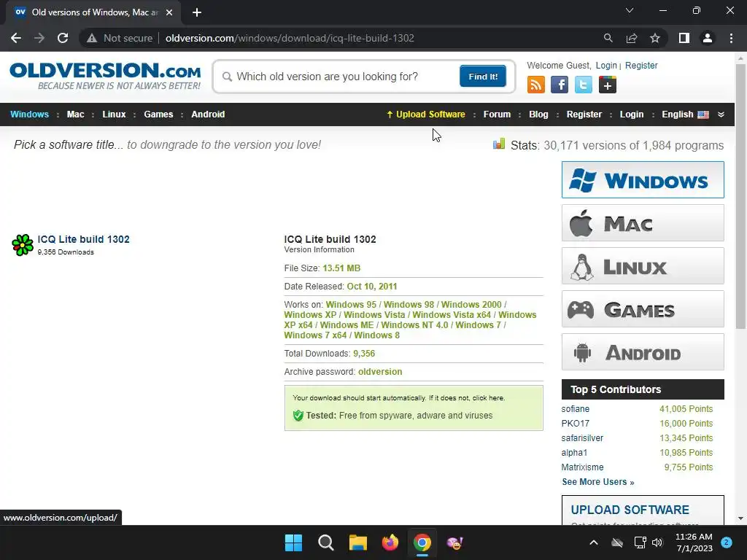This screenshot has width=747, height=560.
Task: Click the browser zoom magnifier icon
Action: tap(608, 38)
